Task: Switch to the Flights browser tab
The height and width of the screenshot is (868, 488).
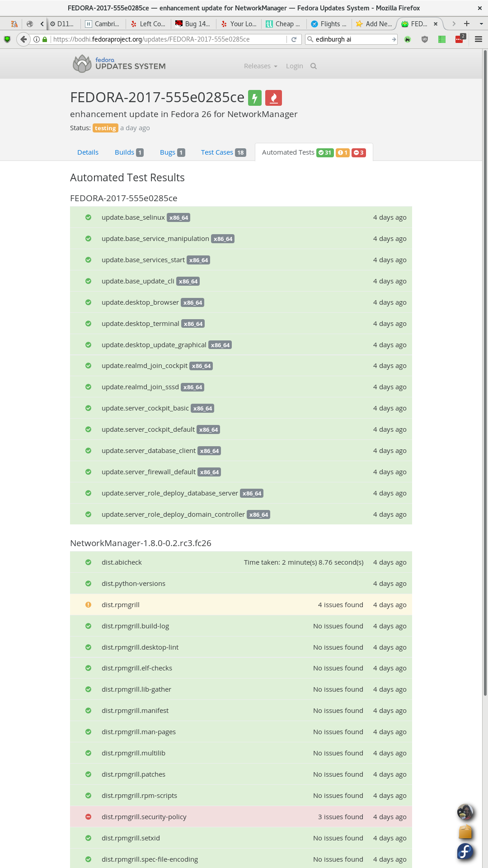Action: point(328,24)
